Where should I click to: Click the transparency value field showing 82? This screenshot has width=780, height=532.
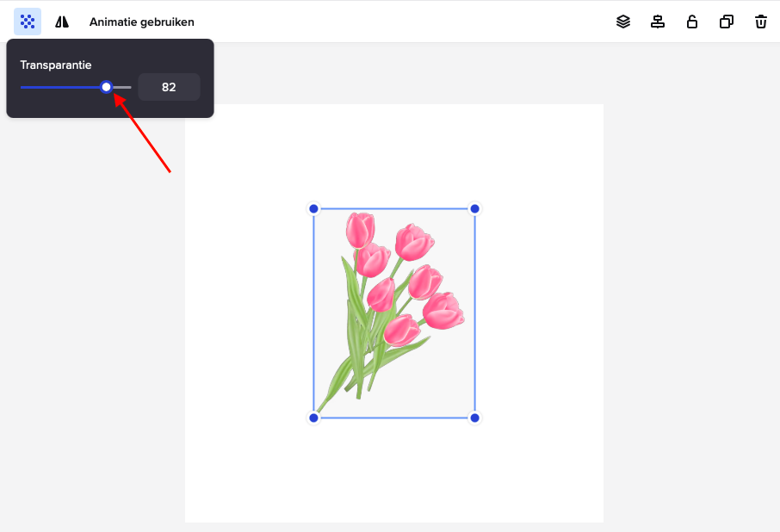pos(169,87)
